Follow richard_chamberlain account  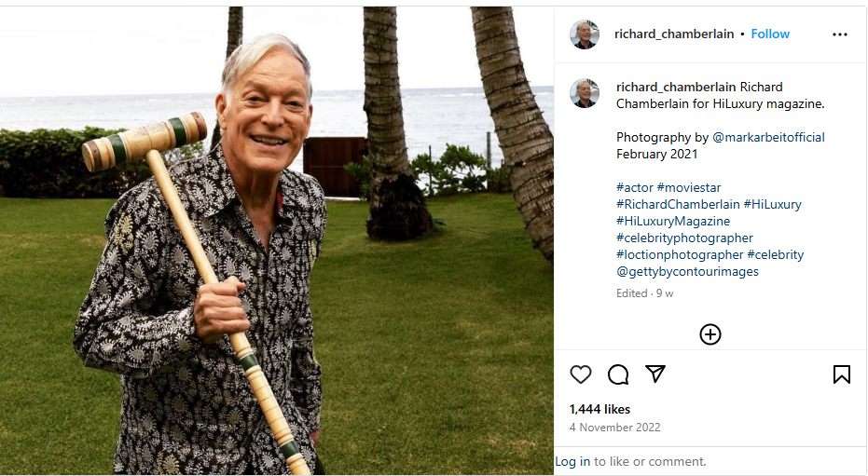pos(770,34)
